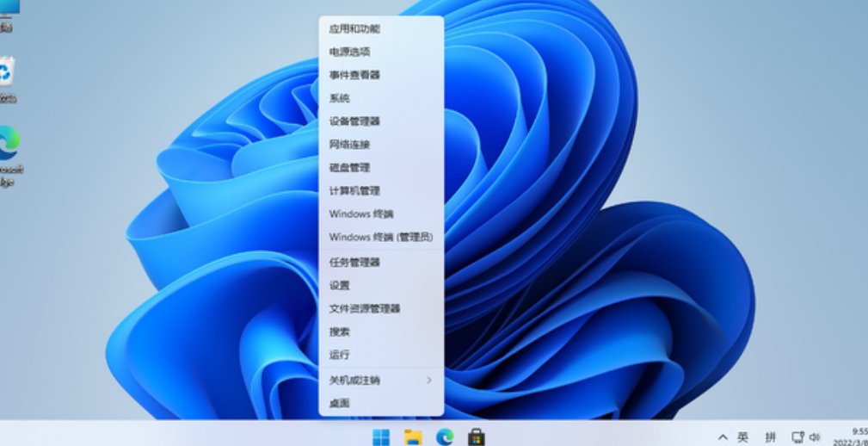Click 电源选项 menu entry

pyautogui.click(x=349, y=52)
